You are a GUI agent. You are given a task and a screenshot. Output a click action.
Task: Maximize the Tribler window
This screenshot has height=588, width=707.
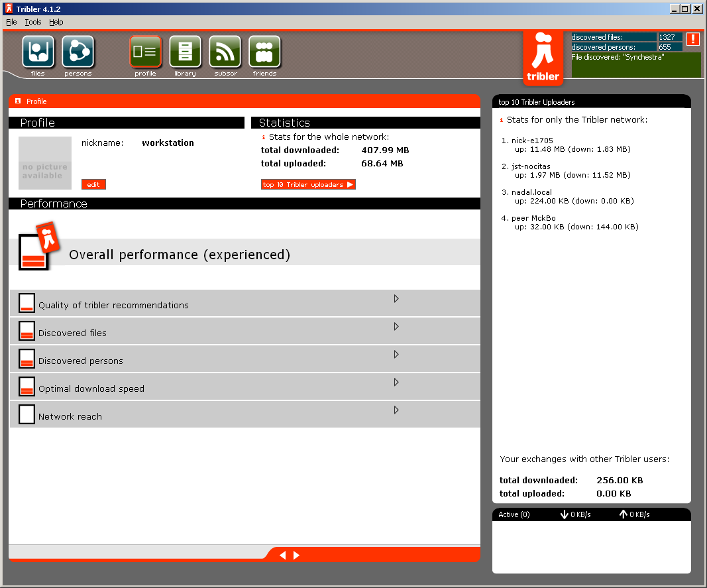pyautogui.click(x=685, y=9)
